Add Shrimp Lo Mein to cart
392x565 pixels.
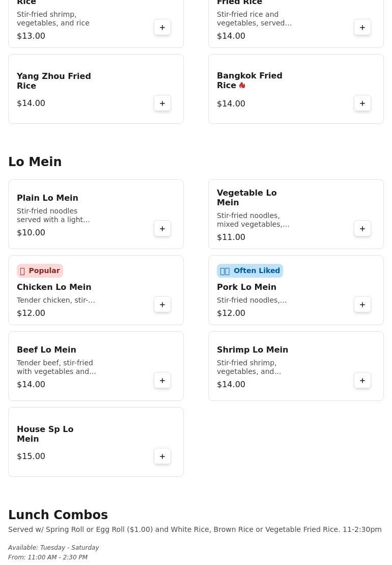[x=362, y=381]
